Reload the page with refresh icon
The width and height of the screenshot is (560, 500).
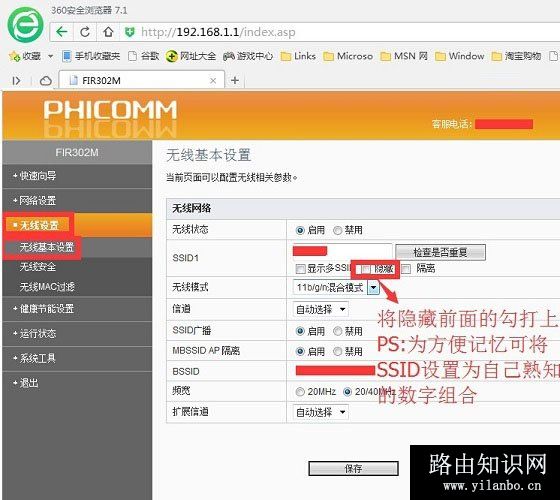(x=85, y=32)
